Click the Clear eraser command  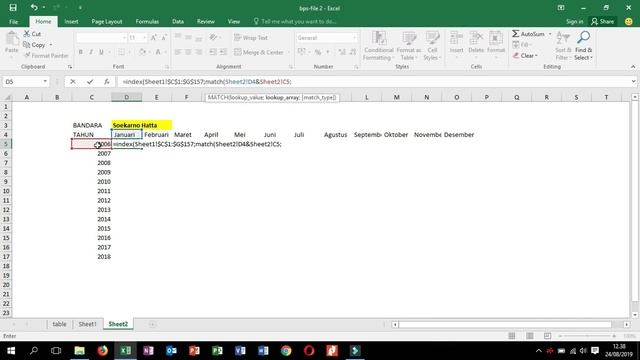coord(525,56)
